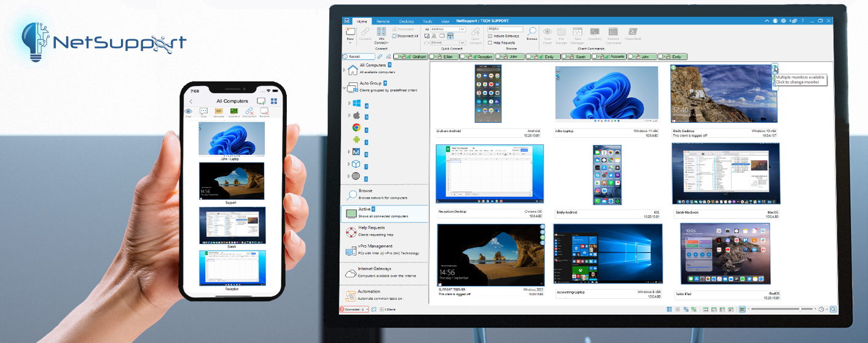
Task: Toggle the Help Requests checkbox in ribbon
Action: tap(490, 42)
